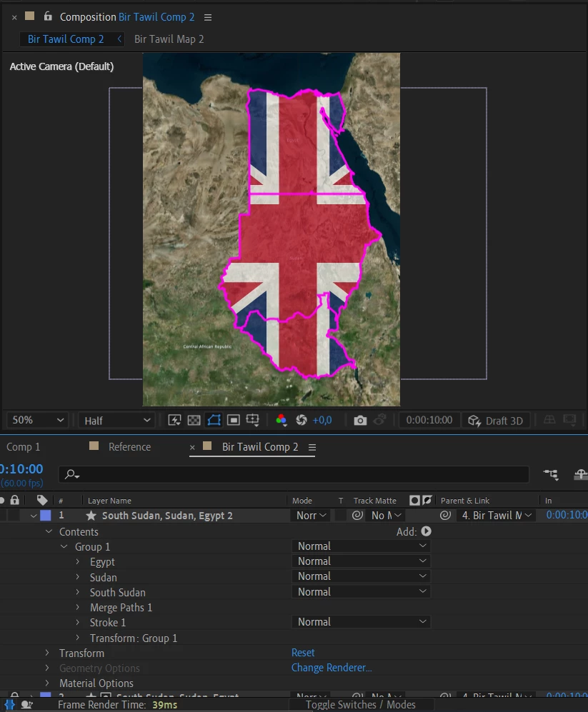Open the 50% magnification dropdown

(37, 420)
